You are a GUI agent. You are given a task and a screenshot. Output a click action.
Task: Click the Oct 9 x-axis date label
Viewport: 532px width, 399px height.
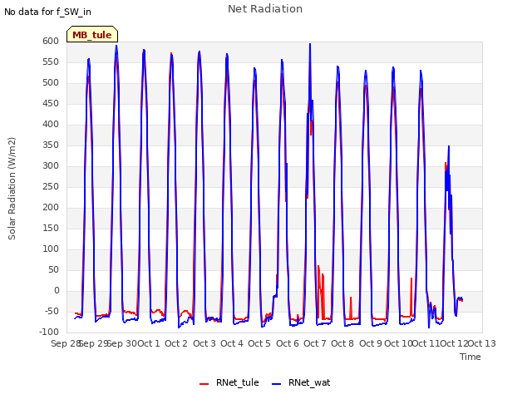pyautogui.click(x=371, y=343)
